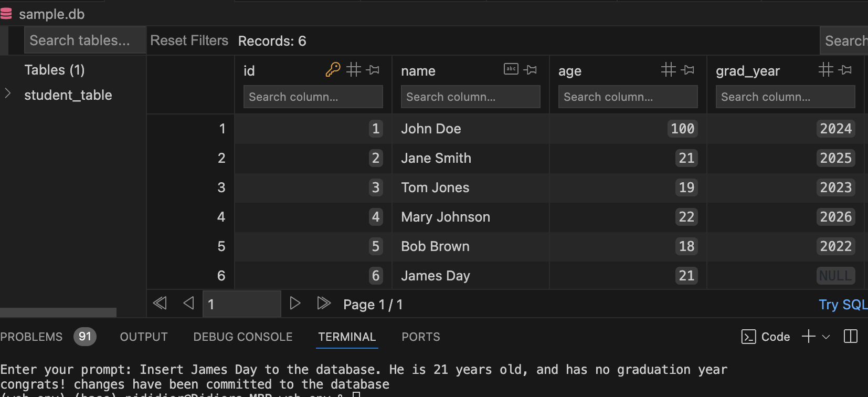868x397 pixels.
Task: Switch to the PROBLEMS tab
Action: pos(31,337)
